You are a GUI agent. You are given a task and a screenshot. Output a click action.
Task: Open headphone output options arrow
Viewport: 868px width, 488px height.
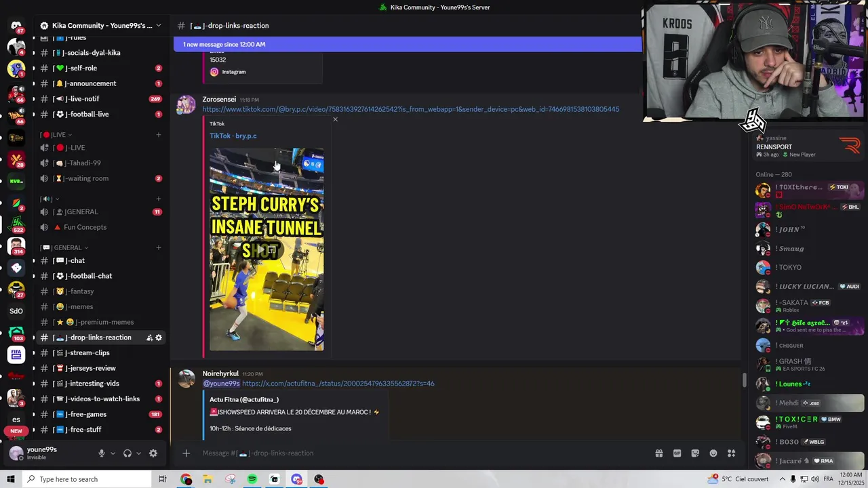[138, 453]
